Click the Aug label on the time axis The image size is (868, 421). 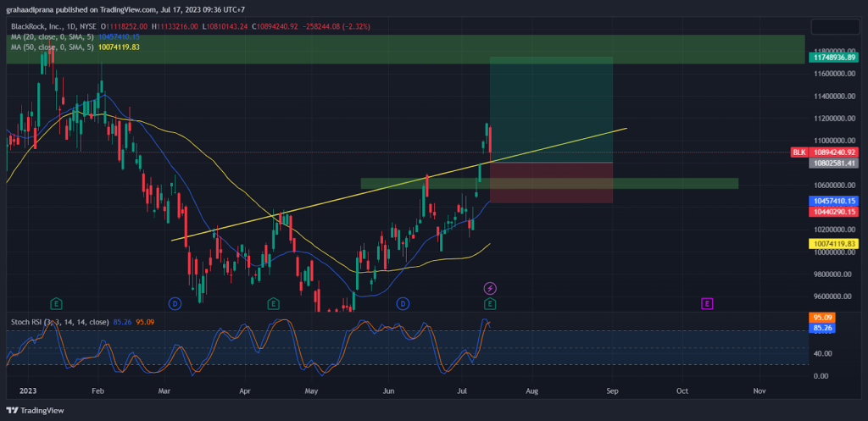click(531, 391)
